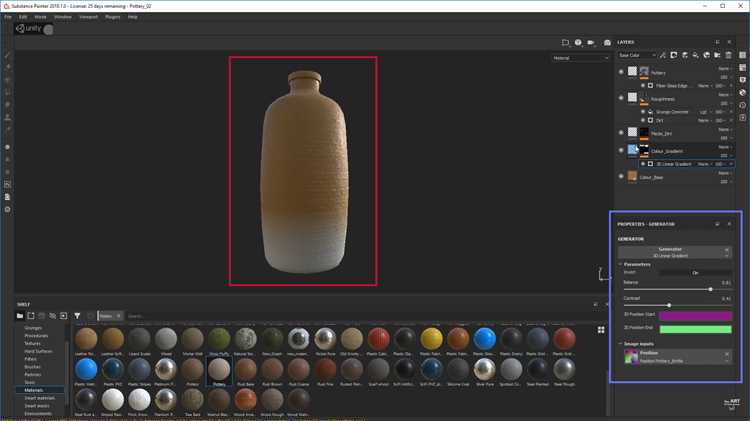The width and height of the screenshot is (750, 421).
Task: Select the Grunges shelf category
Action: pos(33,328)
